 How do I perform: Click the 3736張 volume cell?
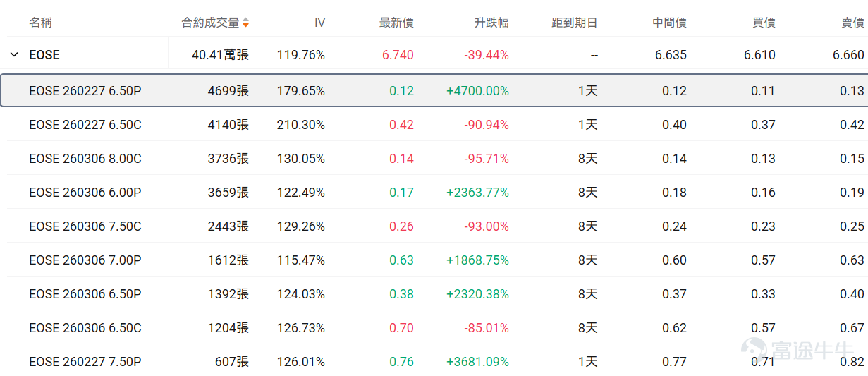[x=228, y=159]
